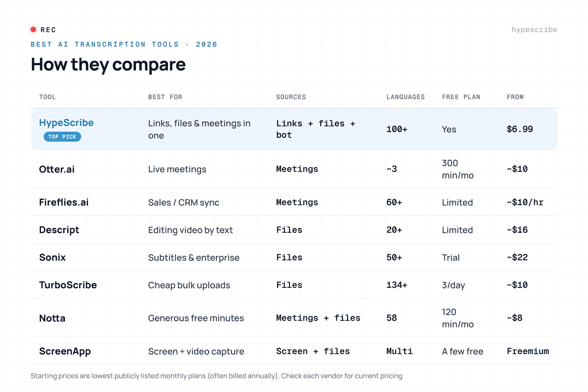Viewport: 588px width, 392px height.
Task: Click the LANGUAGES column header
Action: [x=406, y=97]
